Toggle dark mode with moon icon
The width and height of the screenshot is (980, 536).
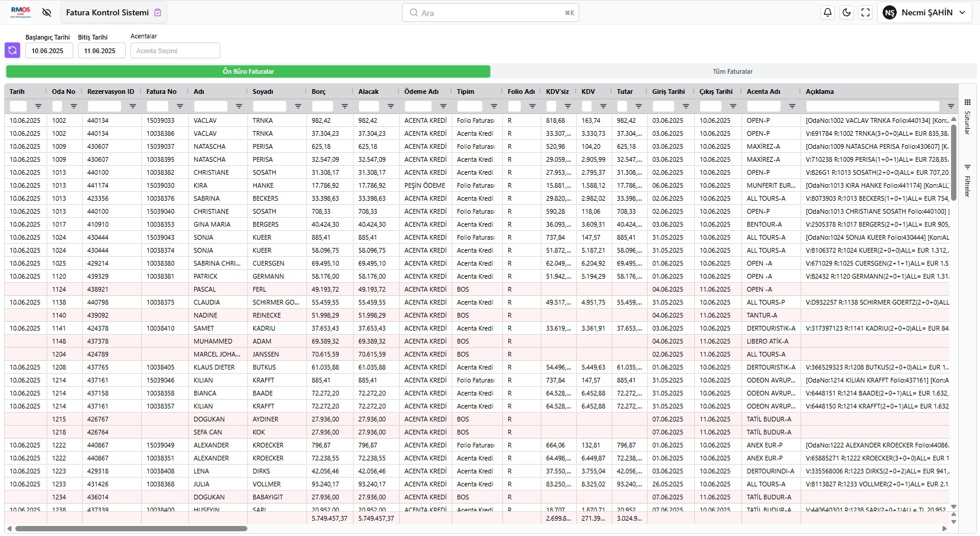847,12
